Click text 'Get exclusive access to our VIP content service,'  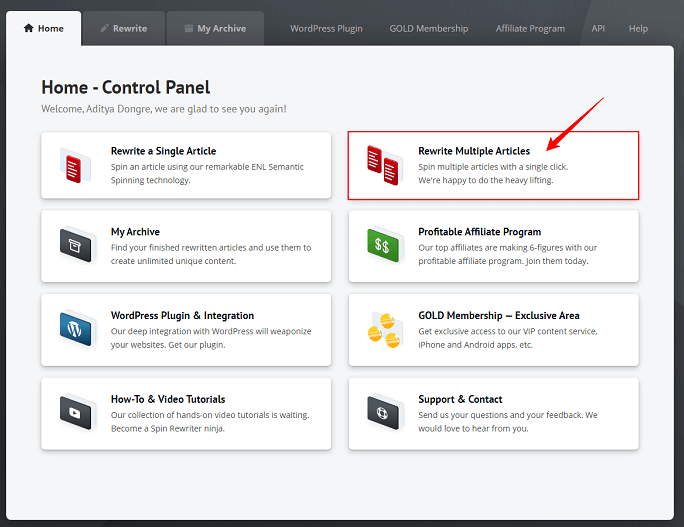tap(508, 331)
